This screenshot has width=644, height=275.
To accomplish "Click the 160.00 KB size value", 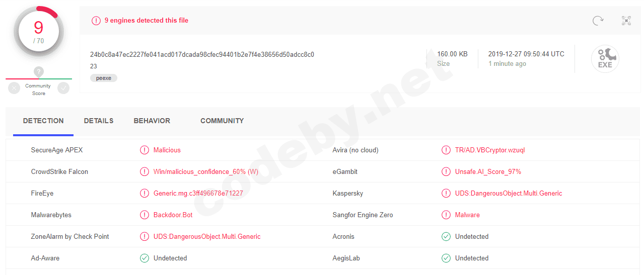I will pyautogui.click(x=452, y=54).
